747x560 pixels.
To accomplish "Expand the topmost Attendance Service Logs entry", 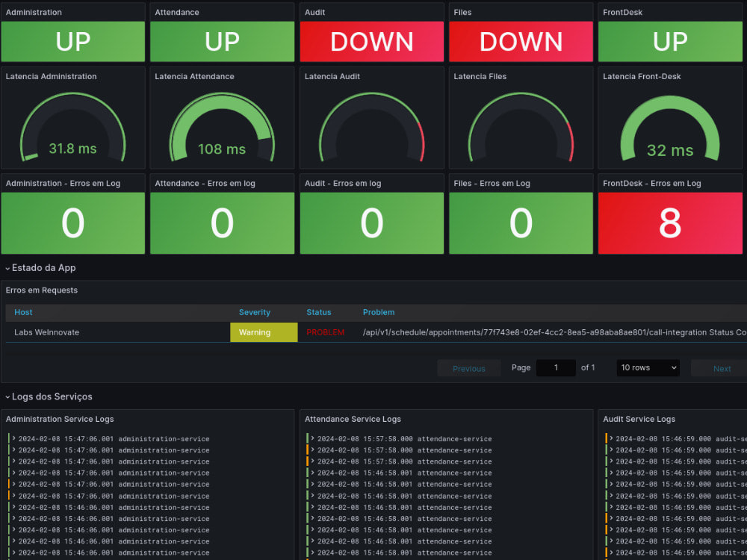I will [x=312, y=438].
